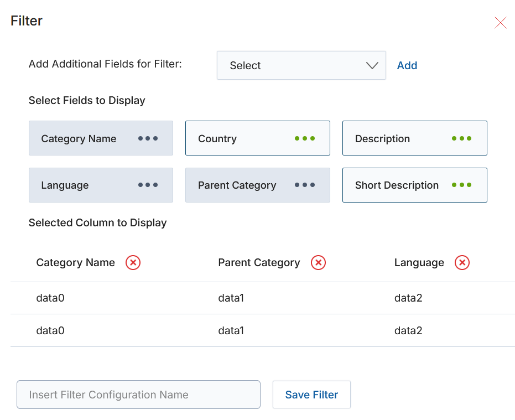
Task: Remove the Language column
Action: coord(462,263)
